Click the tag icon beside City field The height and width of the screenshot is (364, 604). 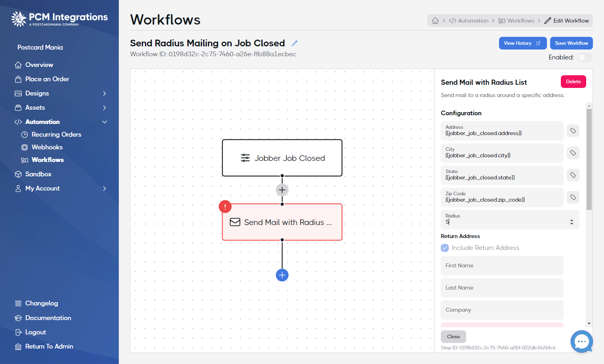click(573, 153)
